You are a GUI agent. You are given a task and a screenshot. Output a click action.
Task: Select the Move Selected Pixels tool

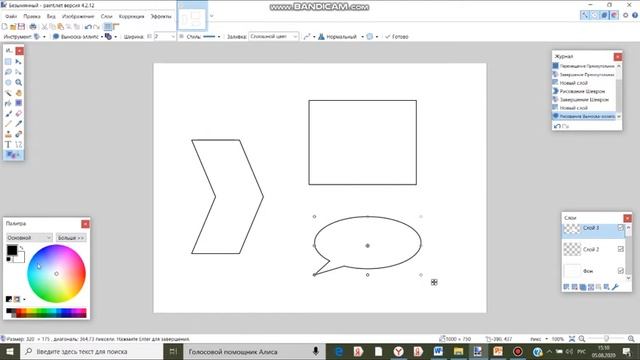coord(18,62)
